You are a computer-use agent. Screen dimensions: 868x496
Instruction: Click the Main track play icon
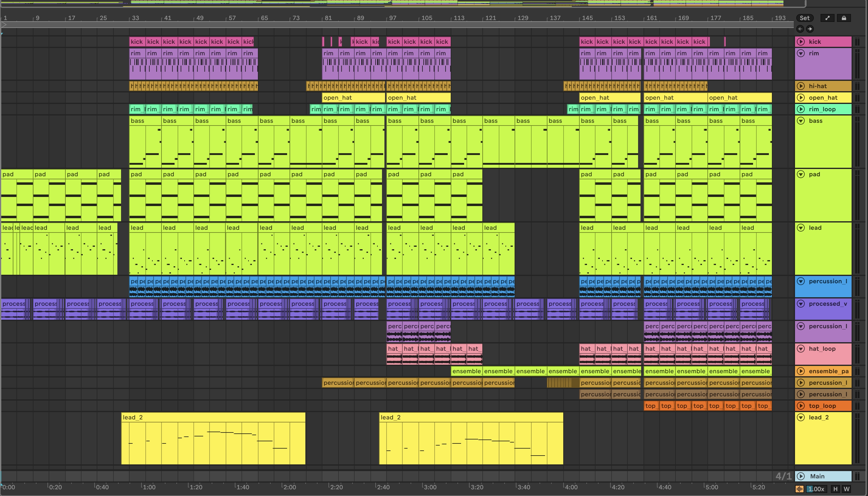click(801, 476)
